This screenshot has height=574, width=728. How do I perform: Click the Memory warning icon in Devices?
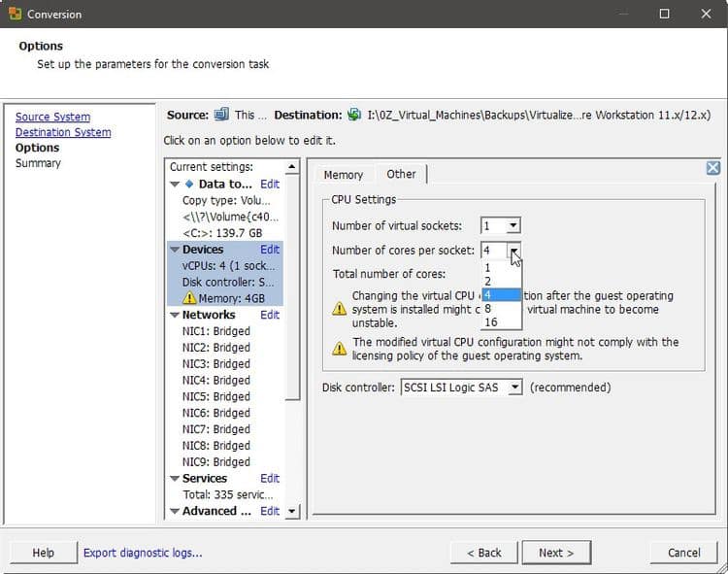(x=189, y=297)
